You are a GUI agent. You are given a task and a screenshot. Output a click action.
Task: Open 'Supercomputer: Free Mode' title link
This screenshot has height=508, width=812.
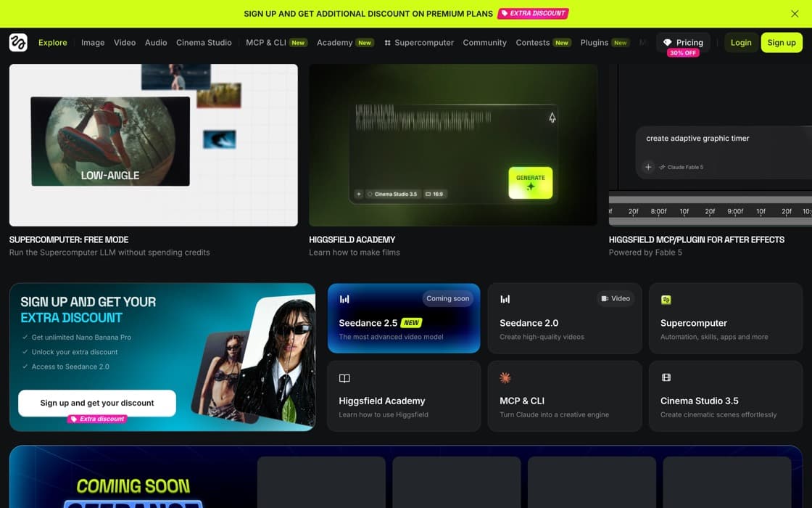tap(69, 239)
